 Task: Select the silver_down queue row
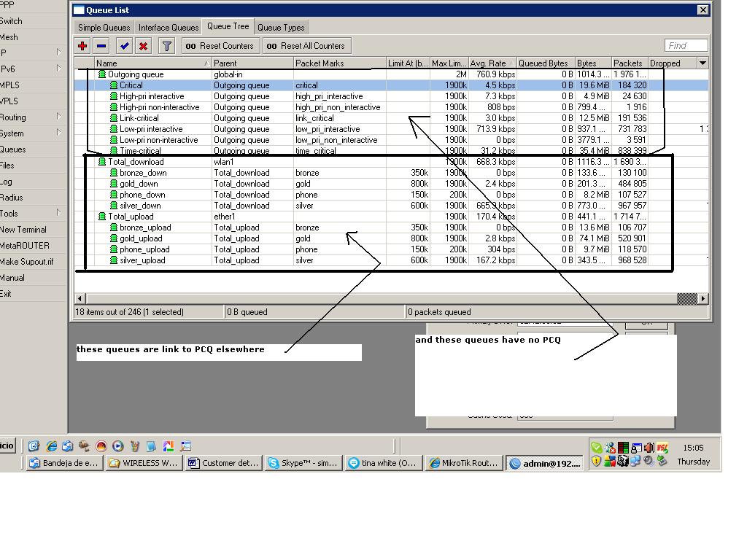[392, 206]
